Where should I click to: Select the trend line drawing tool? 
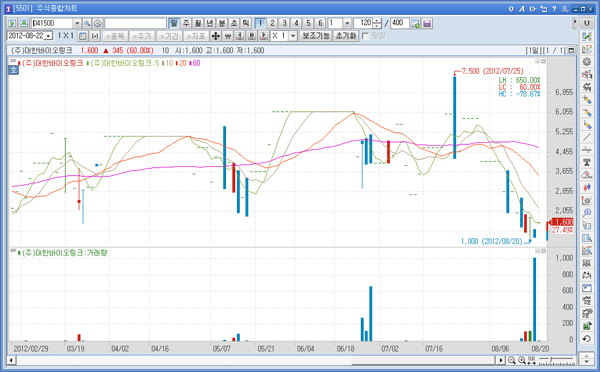(x=587, y=137)
